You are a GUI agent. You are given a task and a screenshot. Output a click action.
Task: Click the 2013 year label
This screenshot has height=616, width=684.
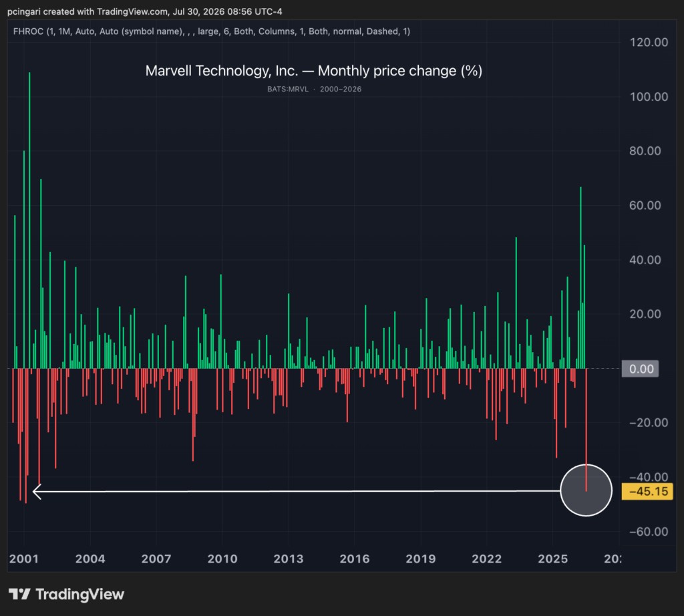tap(289, 559)
